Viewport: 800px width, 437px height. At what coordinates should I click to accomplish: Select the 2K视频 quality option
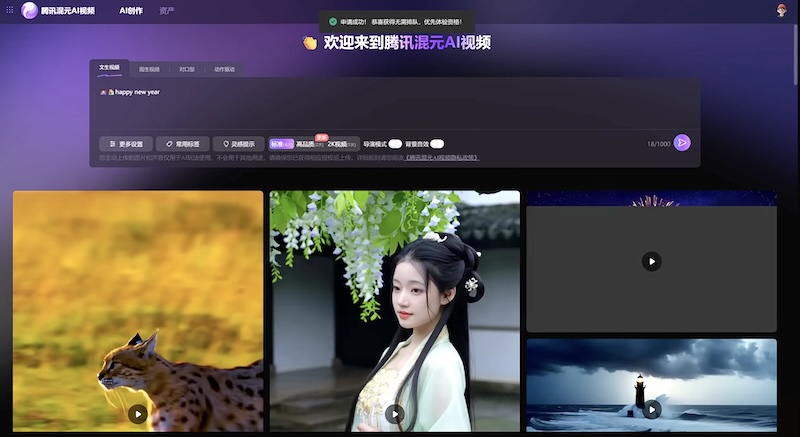coord(342,144)
